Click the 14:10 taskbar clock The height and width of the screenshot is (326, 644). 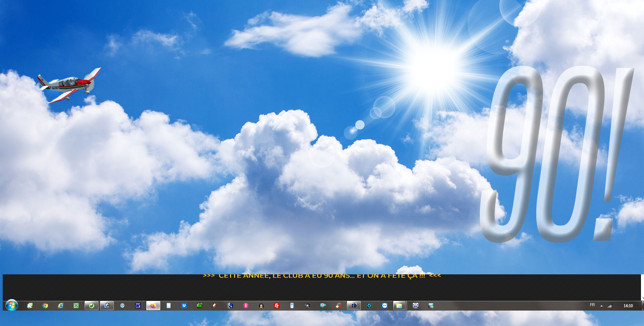point(628,306)
